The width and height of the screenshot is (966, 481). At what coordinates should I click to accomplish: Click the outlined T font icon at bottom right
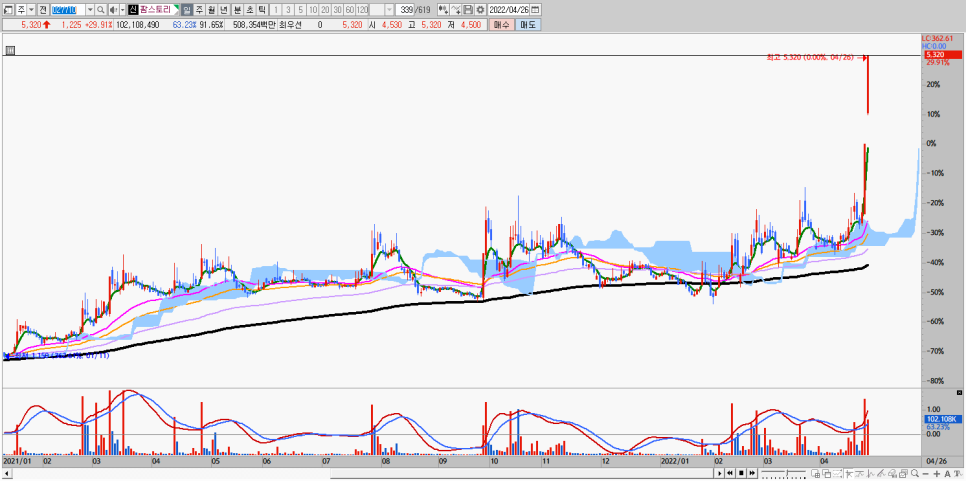(x=958, y=474)
